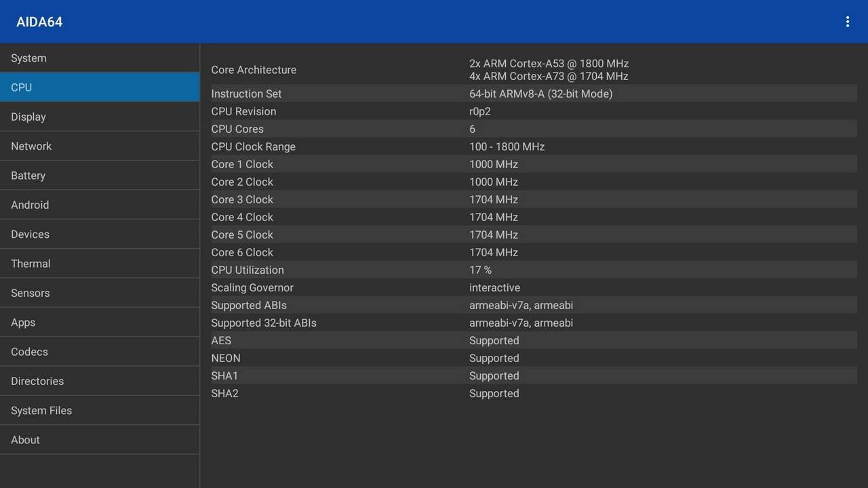Select the NEON row label

[226, 358]
